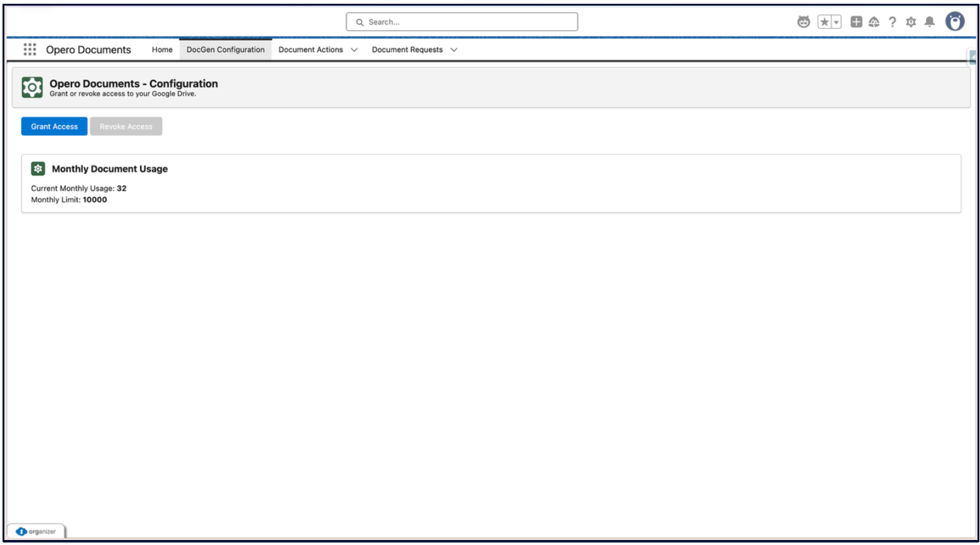Click the Google Drive access description text

point(123,94)
